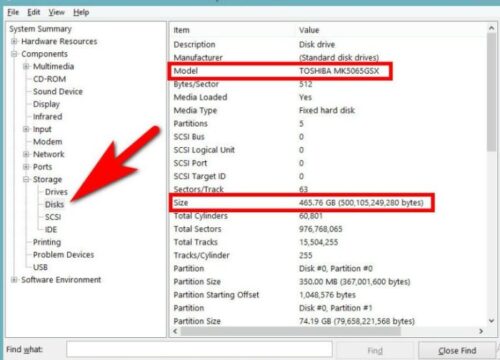Select Printing in the tree
This screenshot has width=500, height=360.
(47, 242)
